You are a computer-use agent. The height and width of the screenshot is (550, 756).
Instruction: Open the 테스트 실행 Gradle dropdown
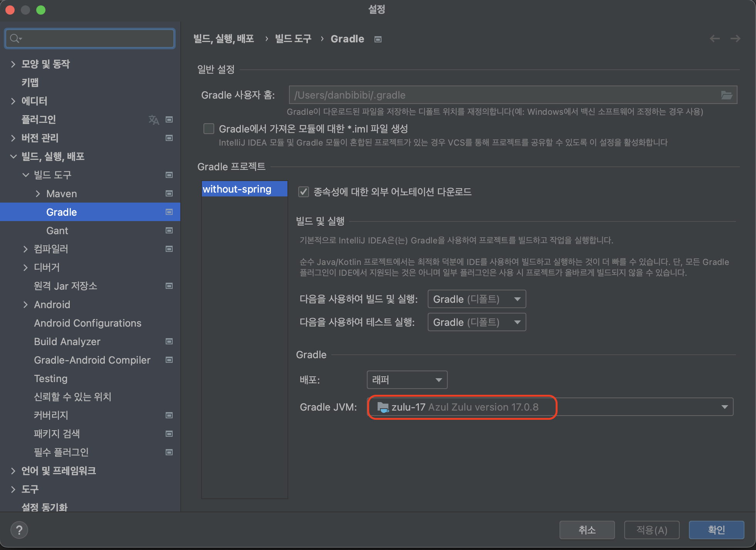click(x=477, y=322)
